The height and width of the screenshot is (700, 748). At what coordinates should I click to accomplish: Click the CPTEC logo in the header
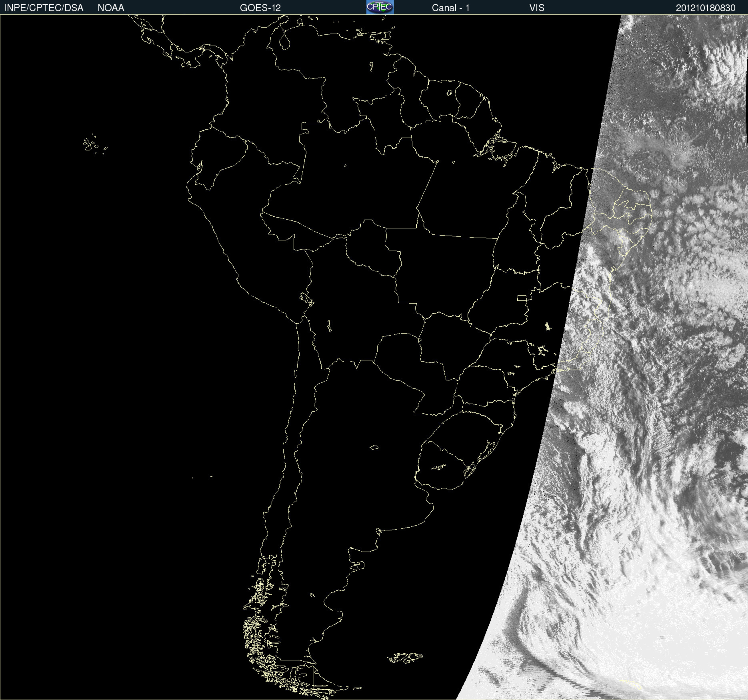(x=380, y=7)
